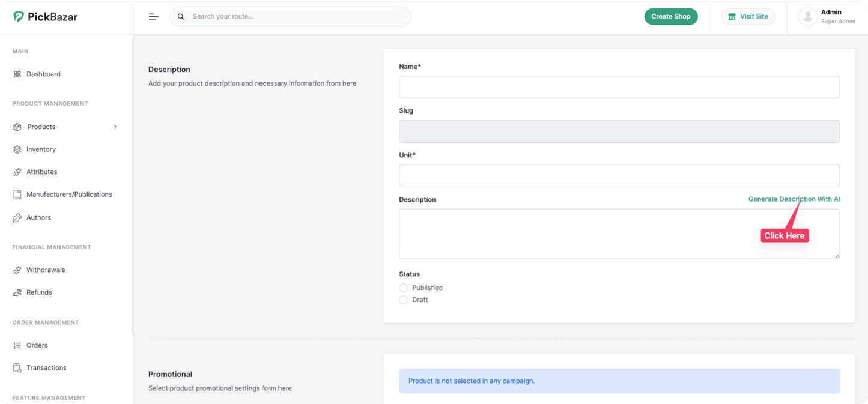Select the Published status radio button
The height and width of the screenshot is (404, 868).
pos(403,288)
